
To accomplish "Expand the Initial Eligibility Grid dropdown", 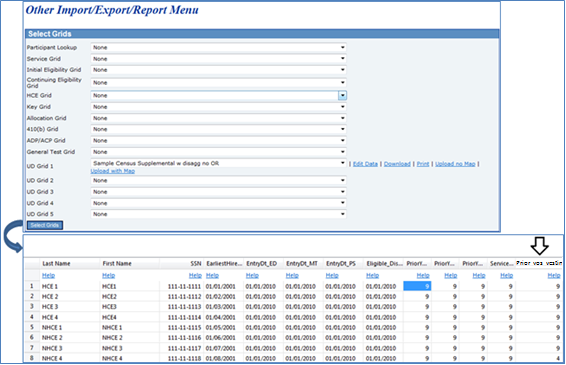I will click(x=218, y=70).
